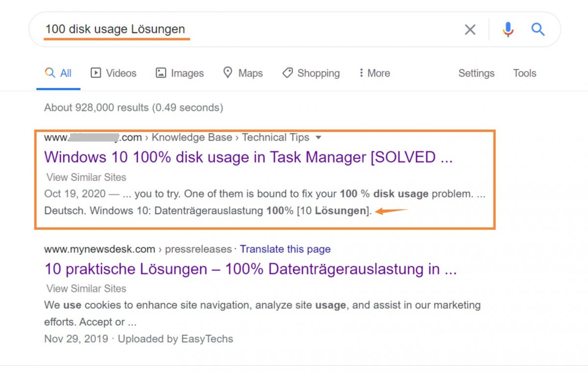Start voice search with the microphone icon

[x=508, y=30]
